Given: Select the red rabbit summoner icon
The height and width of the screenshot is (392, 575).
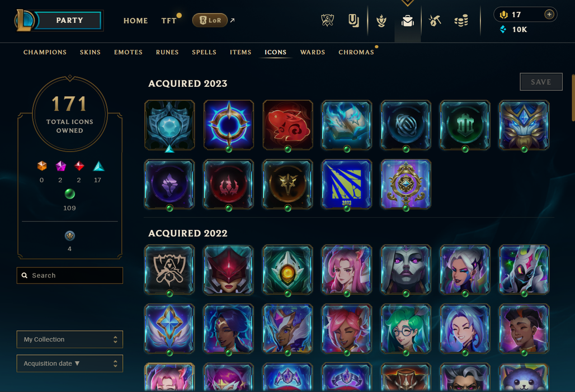Looking at the screenshot, I should click(288, 125).
